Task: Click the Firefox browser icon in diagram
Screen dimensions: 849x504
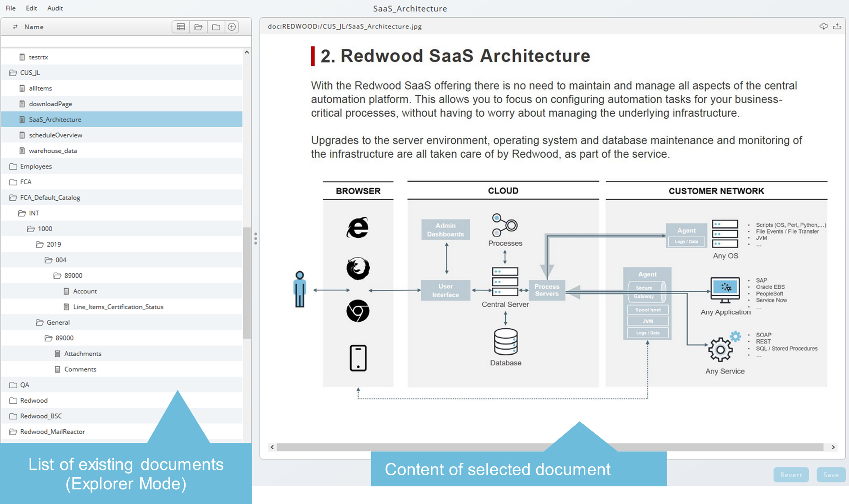Action: coord(358,268)
